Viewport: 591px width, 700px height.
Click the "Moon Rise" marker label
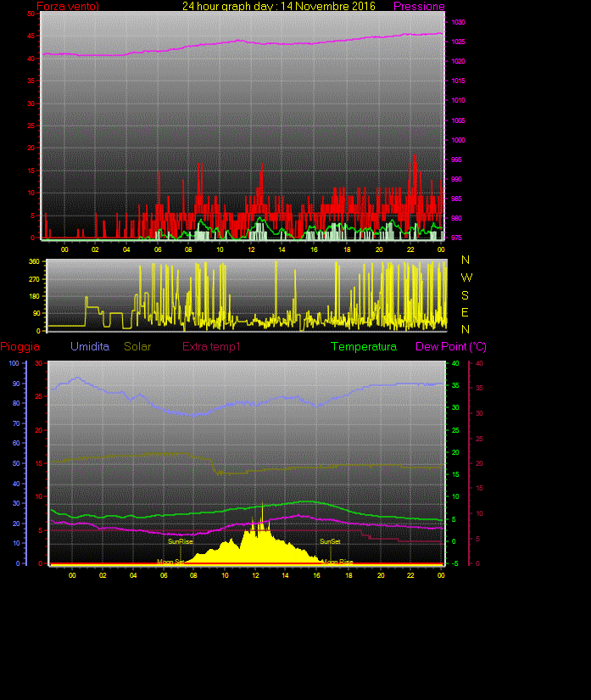[x=337, y=562]
